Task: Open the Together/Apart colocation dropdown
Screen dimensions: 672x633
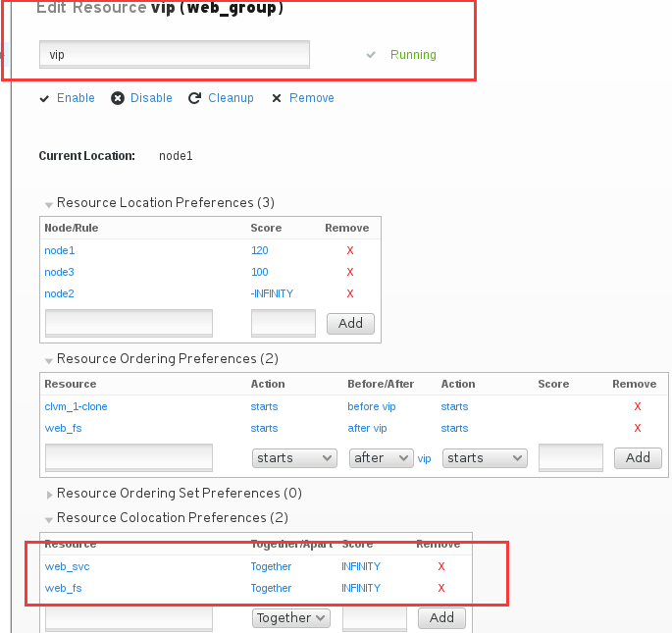Action: (291, 618)
